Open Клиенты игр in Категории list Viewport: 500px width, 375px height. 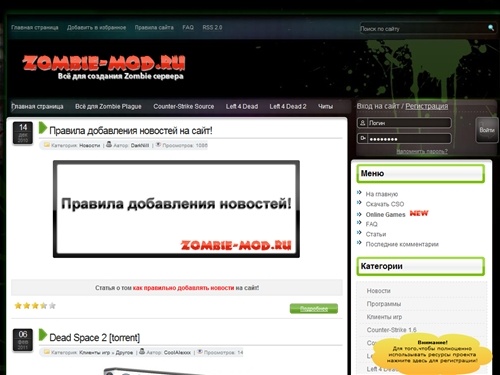tap(384, 317)
